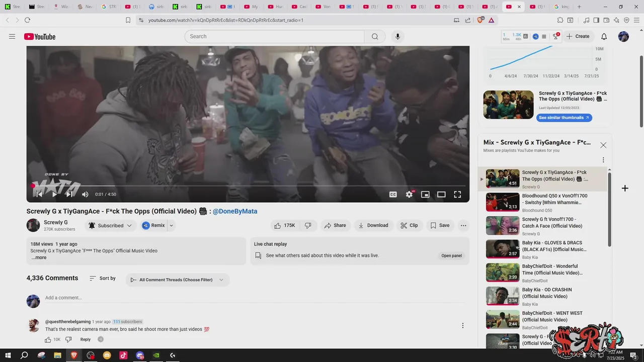644x362 pixels.
Task: Open the extension three-line list menu
Action: coord(544,36)
